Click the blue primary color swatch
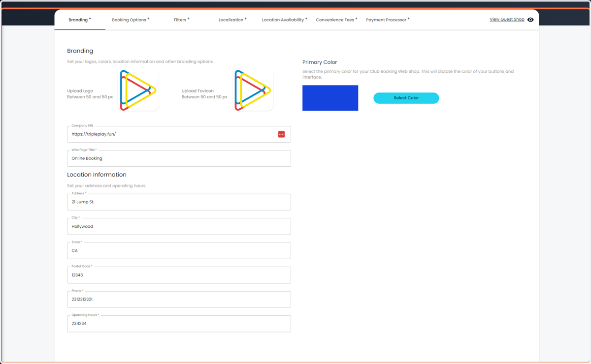 pyautogui.click(x=330, y=98)
